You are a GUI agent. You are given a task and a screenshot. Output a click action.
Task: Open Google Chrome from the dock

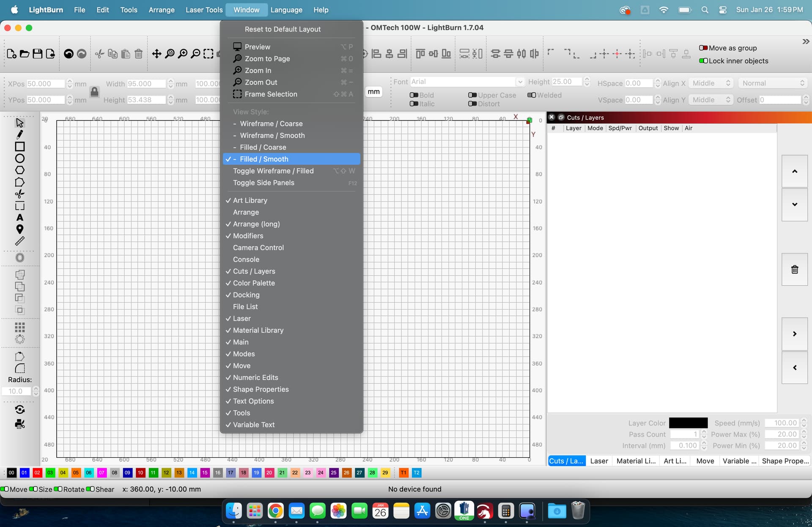[275, 511]
